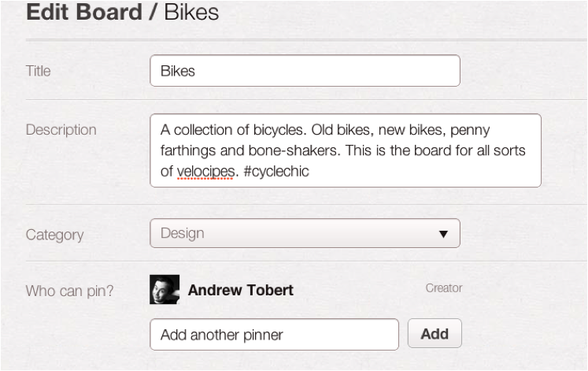Click the #cyclechic hashtag in description
Screen dimensions: 588x371
[276, 172]
